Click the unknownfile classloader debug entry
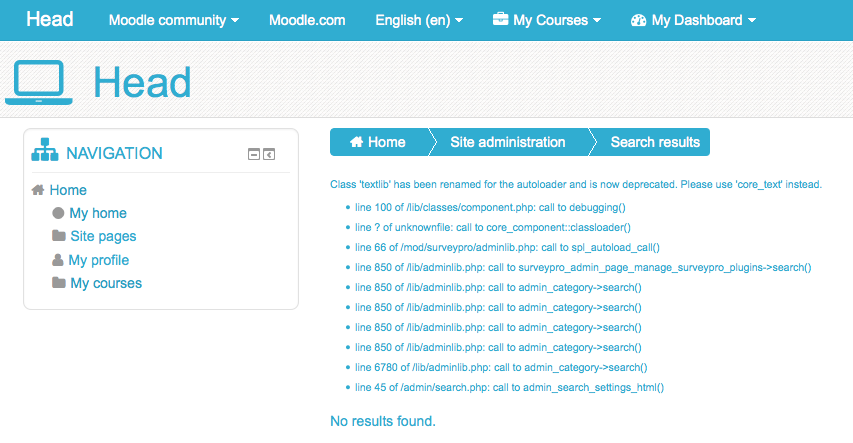 click(x=493, y=227)
